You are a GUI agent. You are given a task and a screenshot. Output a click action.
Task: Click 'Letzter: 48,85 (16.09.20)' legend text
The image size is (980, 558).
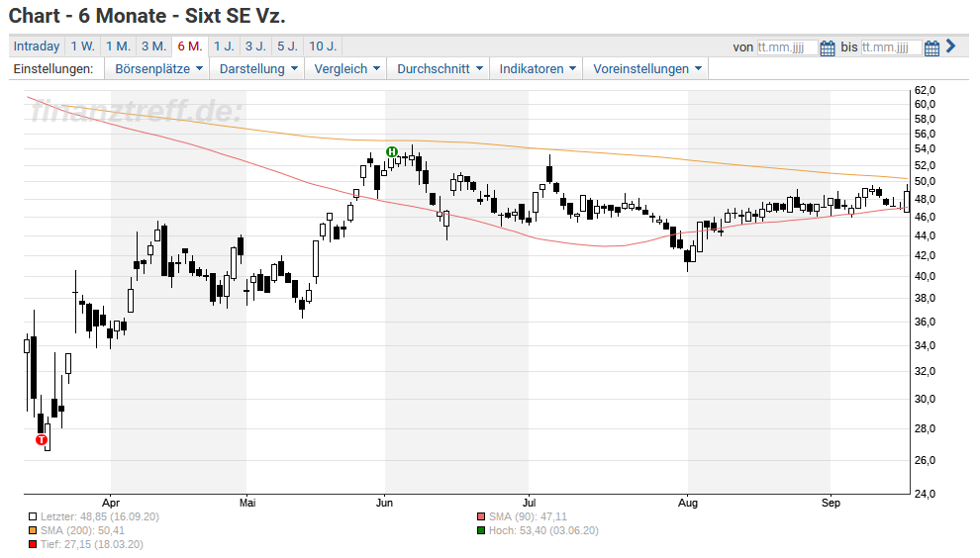point(100,516)
